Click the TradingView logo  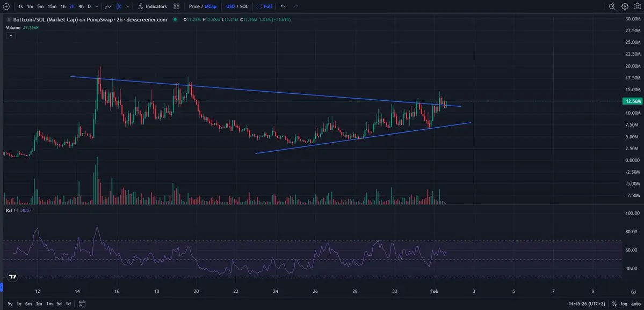[13, 276]
